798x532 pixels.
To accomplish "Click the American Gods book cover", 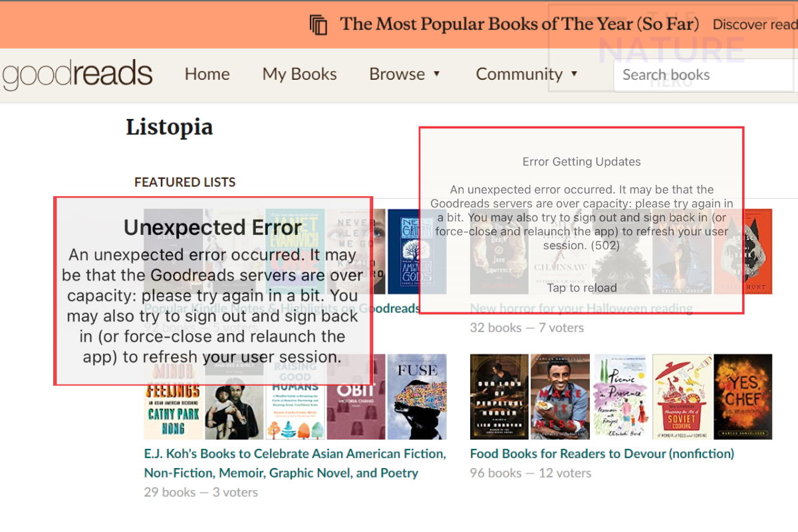I will click(418, 252).
